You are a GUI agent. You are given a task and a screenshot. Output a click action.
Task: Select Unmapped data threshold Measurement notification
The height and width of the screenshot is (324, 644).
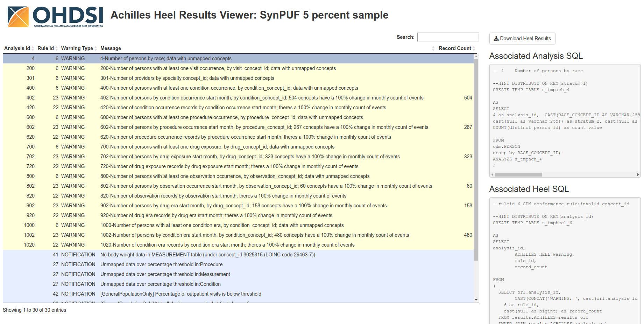pyautogui.click(x=165, y=274)
